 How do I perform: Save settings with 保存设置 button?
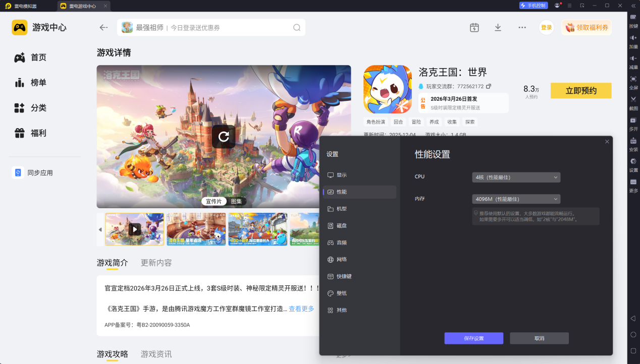[473, 338]
